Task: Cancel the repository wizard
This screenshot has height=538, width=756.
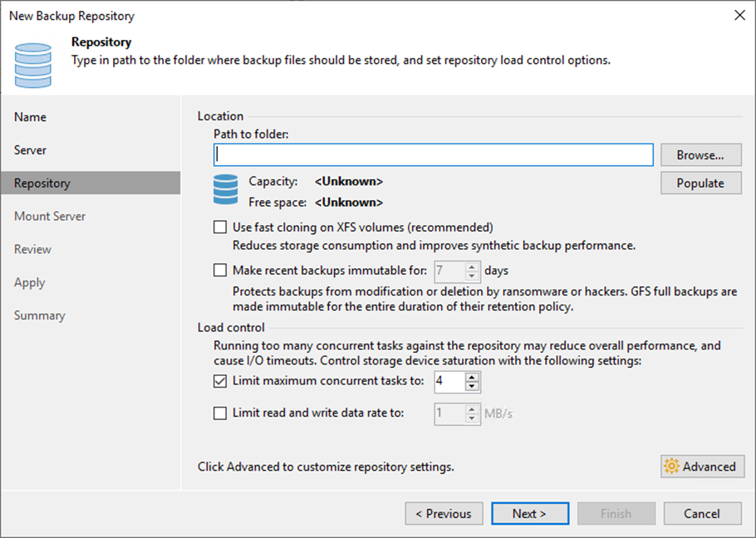Action: click(x=702, y=514)
